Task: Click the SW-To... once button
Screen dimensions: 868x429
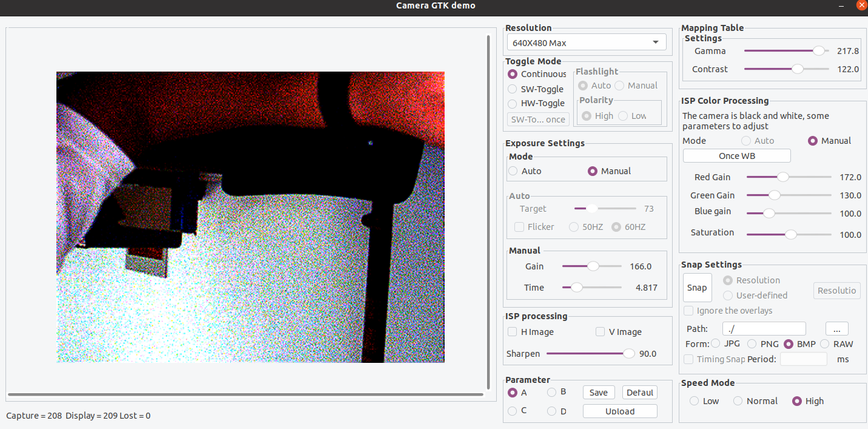Action: click(538, 120)
